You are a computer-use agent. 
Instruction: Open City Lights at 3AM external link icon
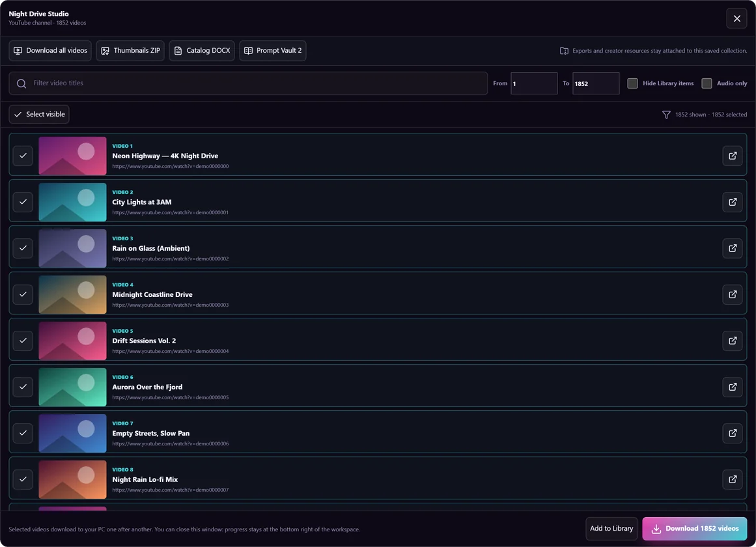pyautogui.click(x=733, y=202)
